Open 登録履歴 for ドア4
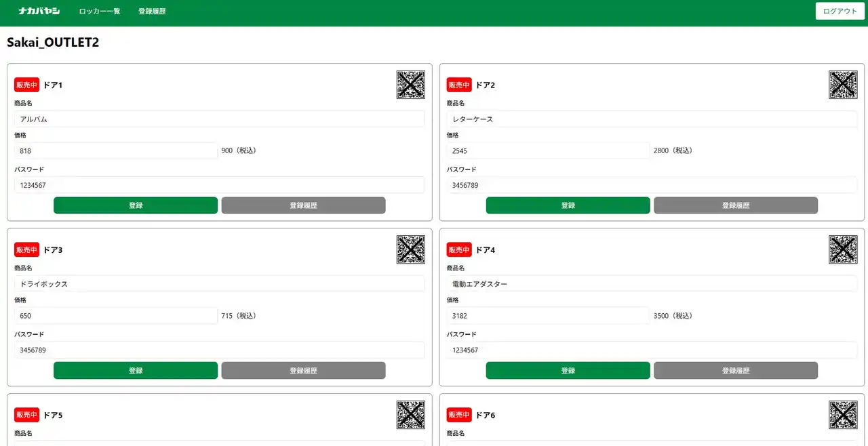Viewport: 868px width, 446px height. tap(735, 371)
